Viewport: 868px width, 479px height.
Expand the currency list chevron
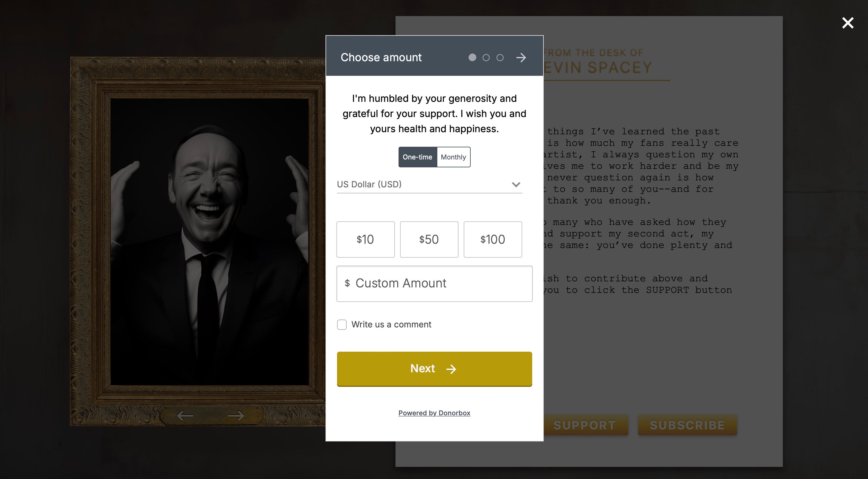click(x=516, y=184)
